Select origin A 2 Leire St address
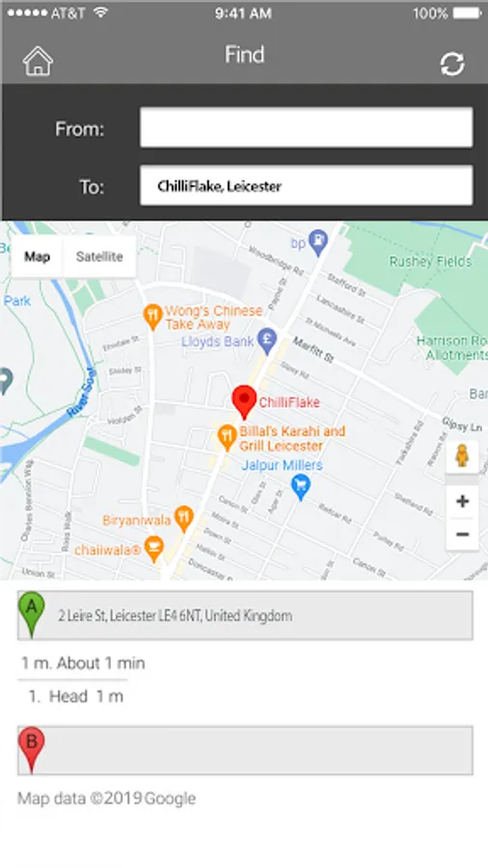This screenshot has height=868, width=488. point(245,615)
